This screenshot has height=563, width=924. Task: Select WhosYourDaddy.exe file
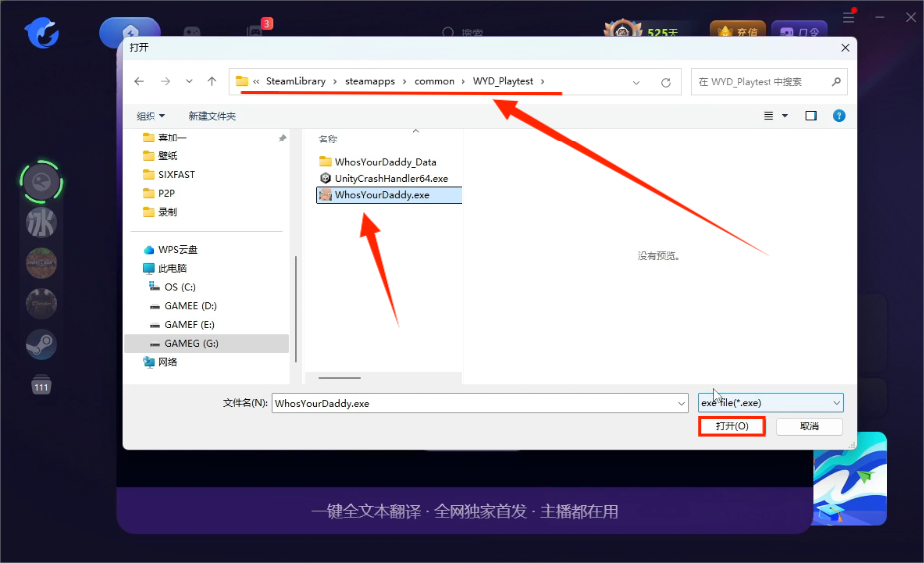point(389,195)
